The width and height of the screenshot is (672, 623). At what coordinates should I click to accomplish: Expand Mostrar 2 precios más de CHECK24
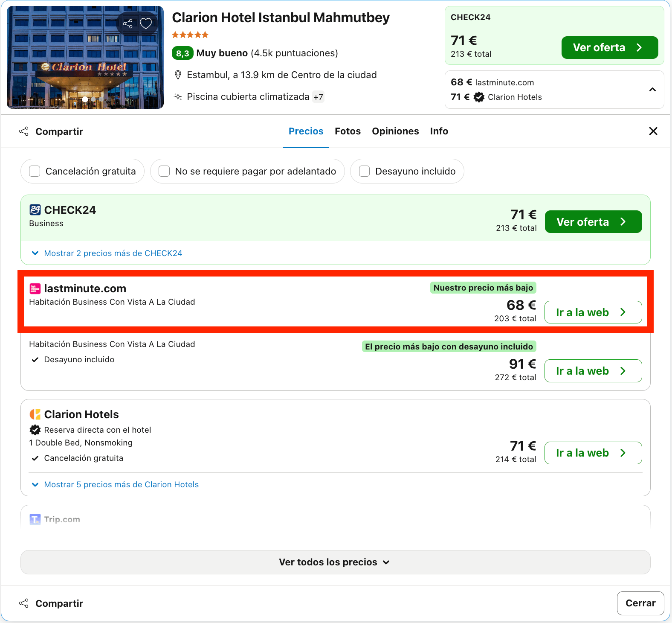pos(107,253)
